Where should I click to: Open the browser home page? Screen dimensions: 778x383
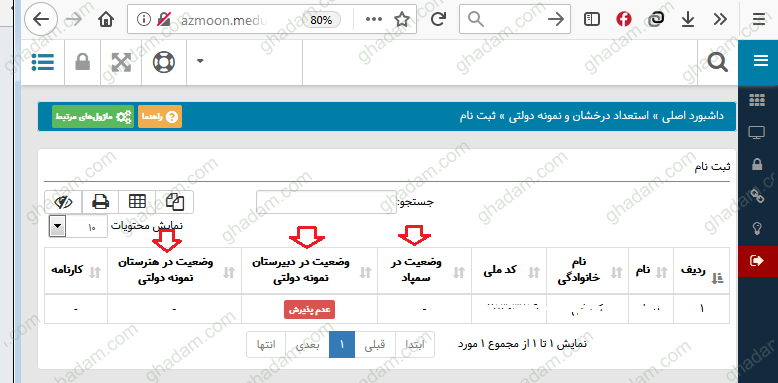pos(106,19)
